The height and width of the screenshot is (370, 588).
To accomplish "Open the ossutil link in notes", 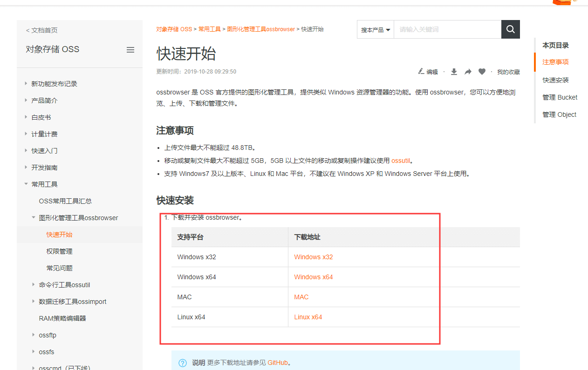I will pyautogui.click(x=401, y=161).
